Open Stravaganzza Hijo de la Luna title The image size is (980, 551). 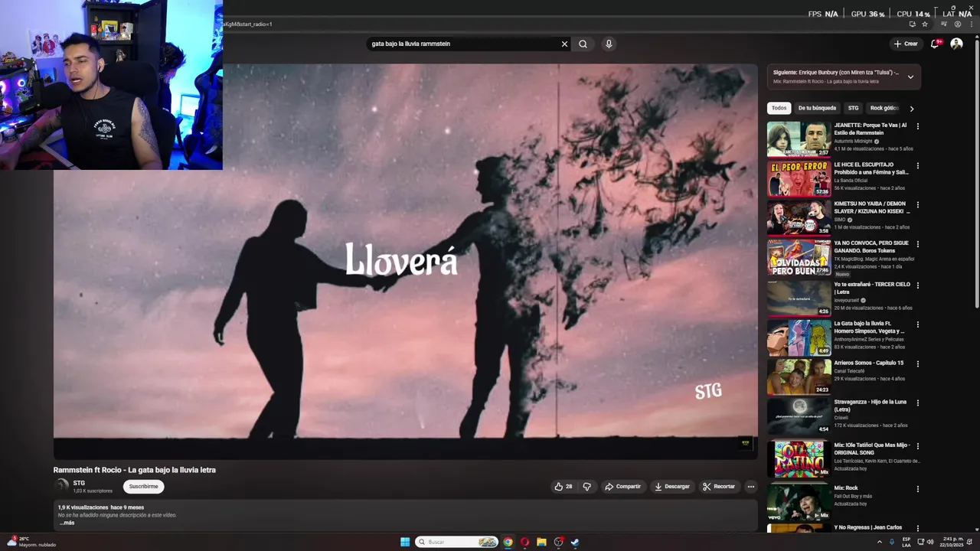click(x=870, y=406)
